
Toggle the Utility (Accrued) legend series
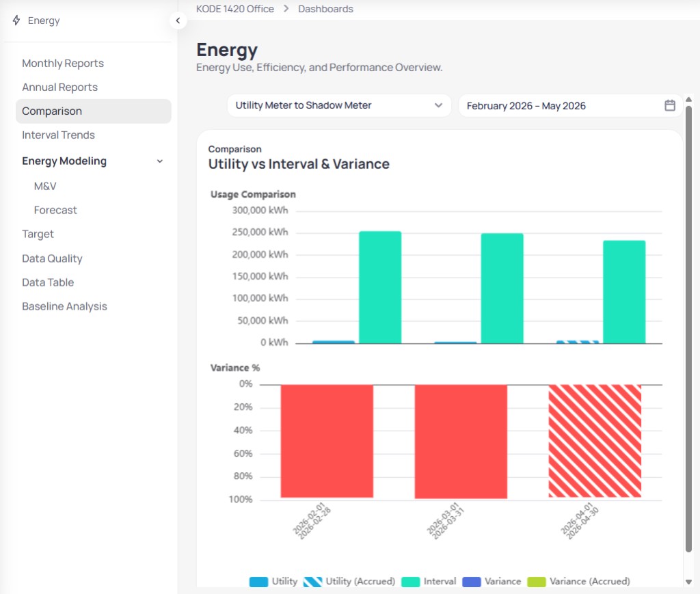[x=349, y=582]
